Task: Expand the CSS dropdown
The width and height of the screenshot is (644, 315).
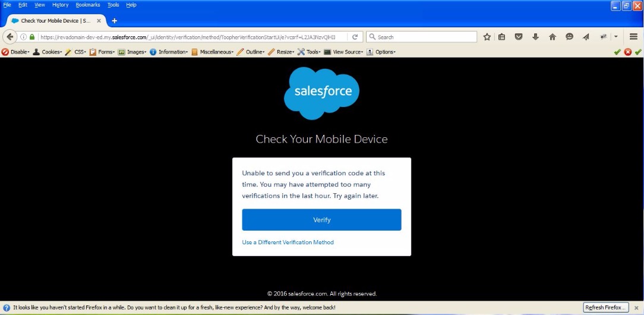Action: pos(75,52)
